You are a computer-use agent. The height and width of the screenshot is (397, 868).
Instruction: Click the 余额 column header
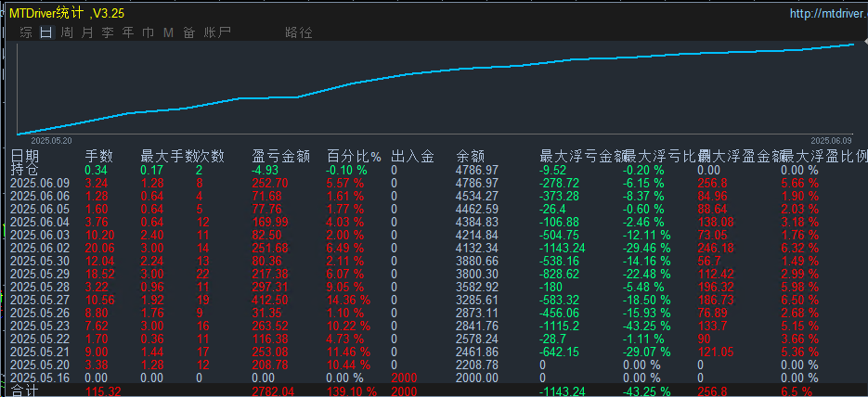[x=471, y=157]
